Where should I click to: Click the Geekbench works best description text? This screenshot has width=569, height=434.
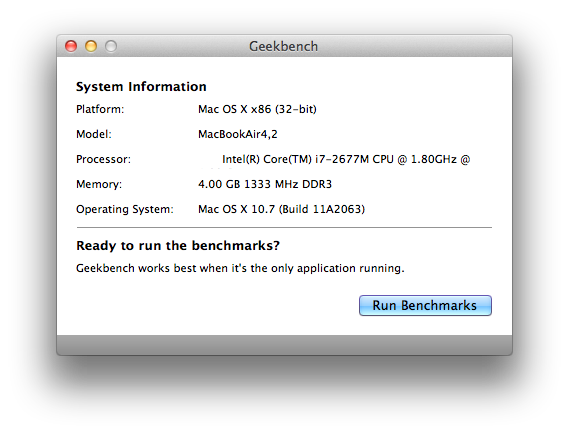click(x=240, y=269)
